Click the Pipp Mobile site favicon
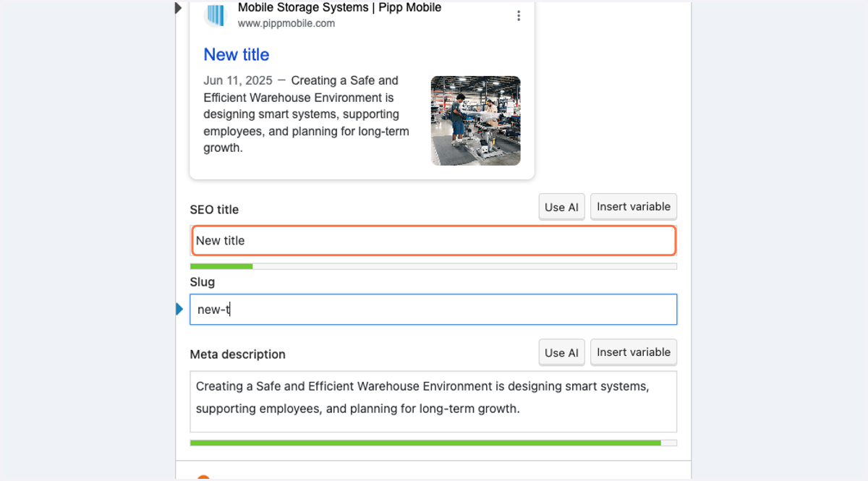This screenshot has width=868, height=481. tap(216, 15)
